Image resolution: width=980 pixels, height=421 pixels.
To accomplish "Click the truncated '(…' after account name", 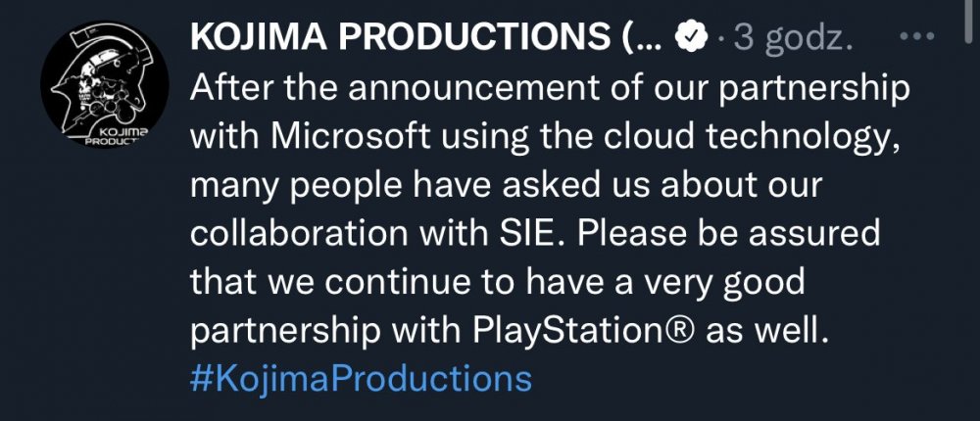I will coord(641,38).
